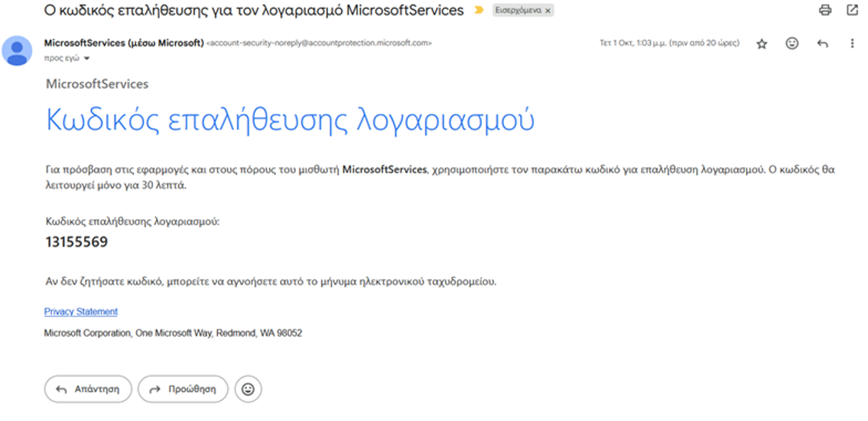Remove the Εισερχόμενα label with the x

[x=548, y=11]
